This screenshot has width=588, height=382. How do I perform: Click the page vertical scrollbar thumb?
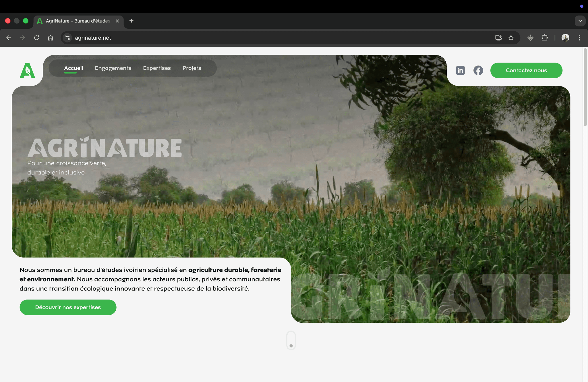tap(585, 87)
